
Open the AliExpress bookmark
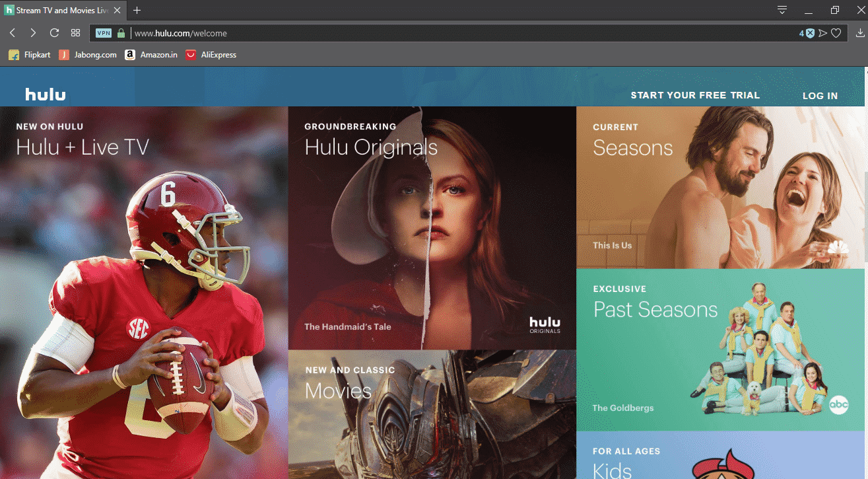tap(211, 55)
